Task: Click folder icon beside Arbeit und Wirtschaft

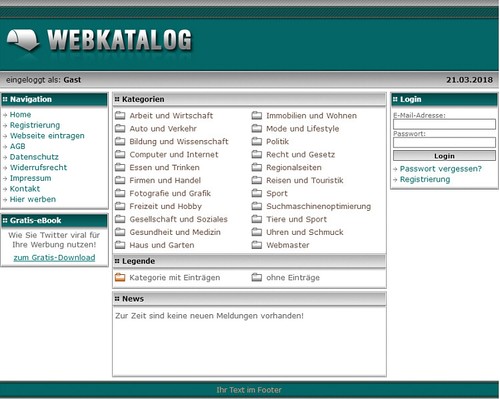Action: [x=120, y=116]
